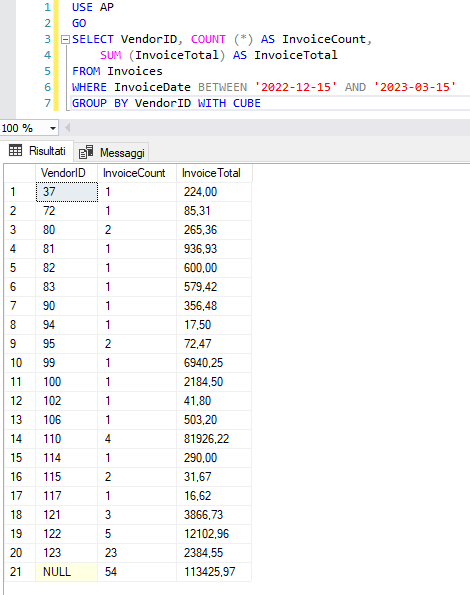Open the 100 % zoom dropdown
Screen dimensions: 470x595
[53, 128]
